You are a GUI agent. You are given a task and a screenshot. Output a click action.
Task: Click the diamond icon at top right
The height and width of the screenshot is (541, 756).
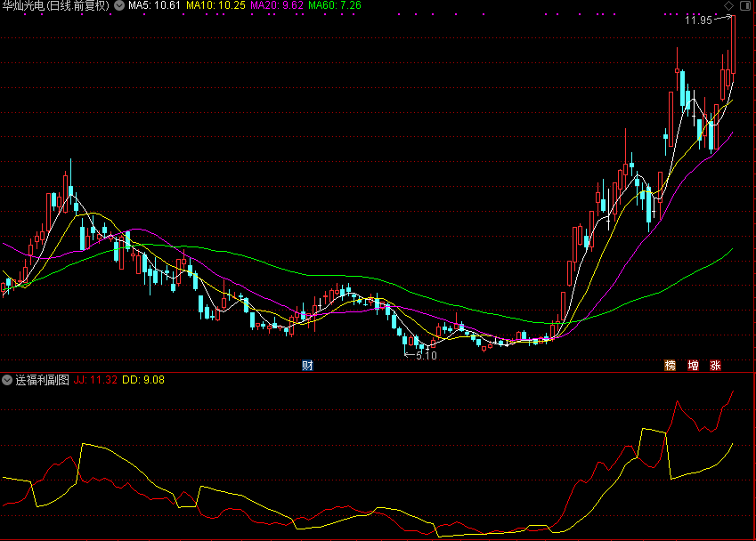(728, 5)
